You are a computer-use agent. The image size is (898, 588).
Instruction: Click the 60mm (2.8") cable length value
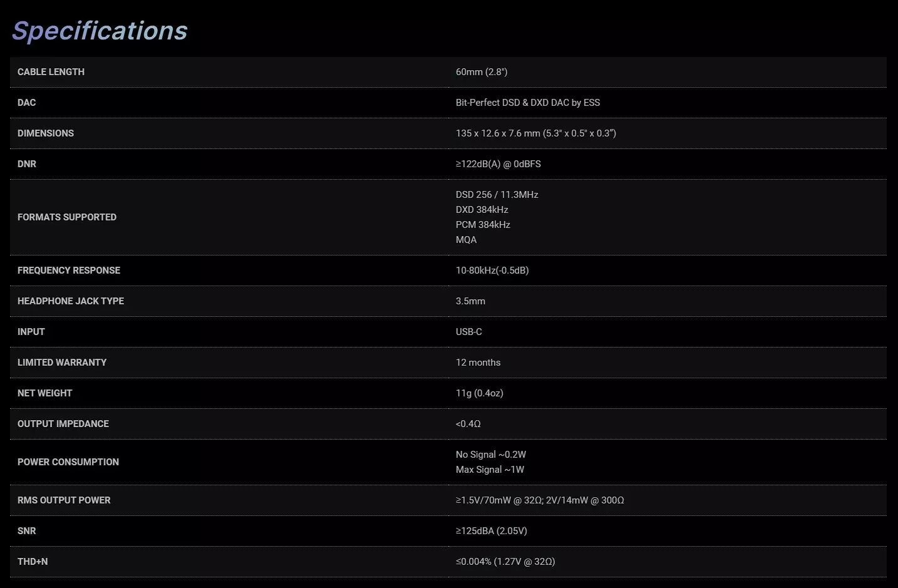pos(482,72)
